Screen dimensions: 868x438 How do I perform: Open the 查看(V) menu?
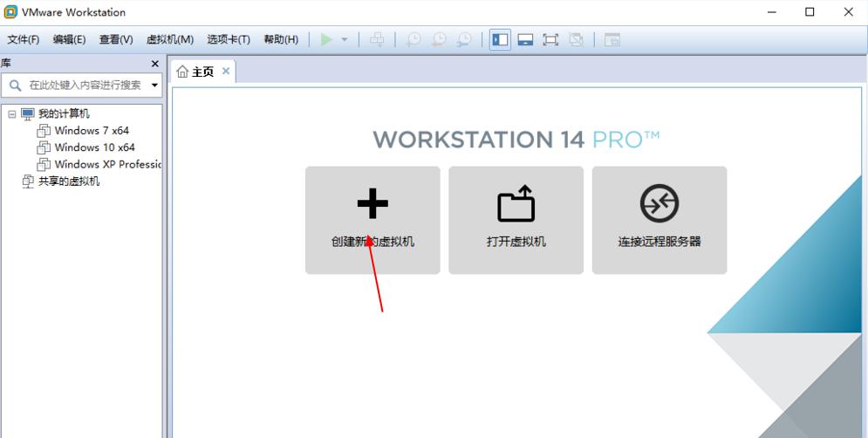pos(116,39)
